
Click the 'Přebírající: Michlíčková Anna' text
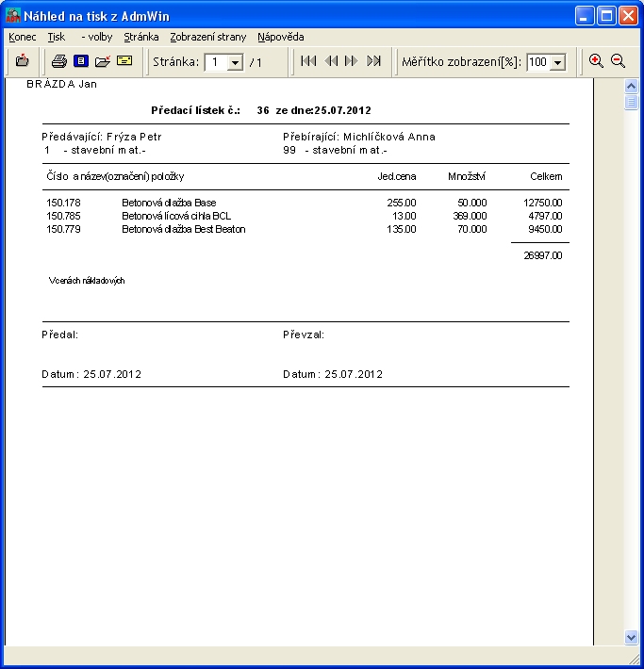(359, 137)
